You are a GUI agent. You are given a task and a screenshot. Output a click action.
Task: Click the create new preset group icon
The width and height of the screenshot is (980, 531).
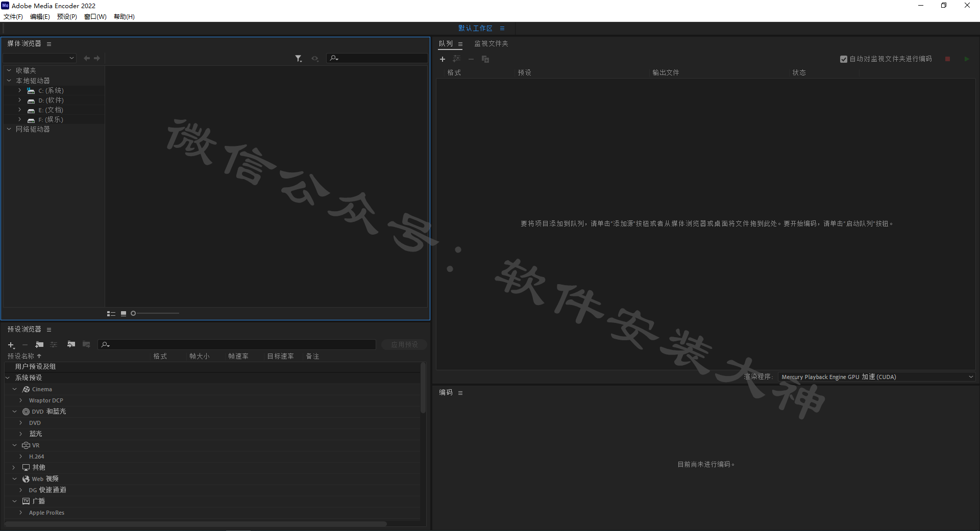click(39, 345)
